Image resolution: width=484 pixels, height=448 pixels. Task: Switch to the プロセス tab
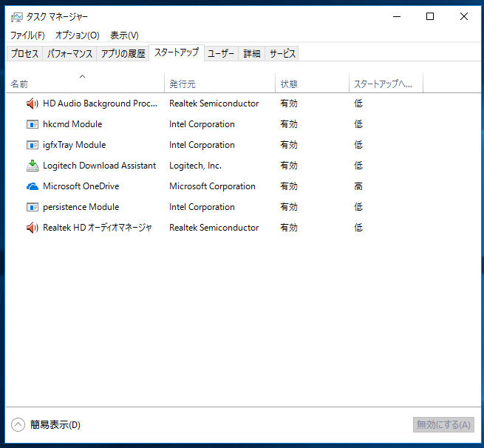[x=24, y=54]
